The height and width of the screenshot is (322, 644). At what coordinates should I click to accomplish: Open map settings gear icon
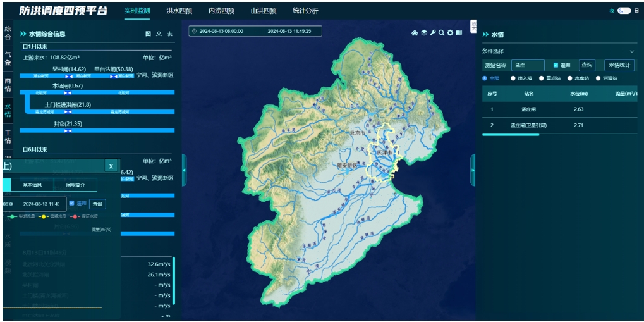450,33
